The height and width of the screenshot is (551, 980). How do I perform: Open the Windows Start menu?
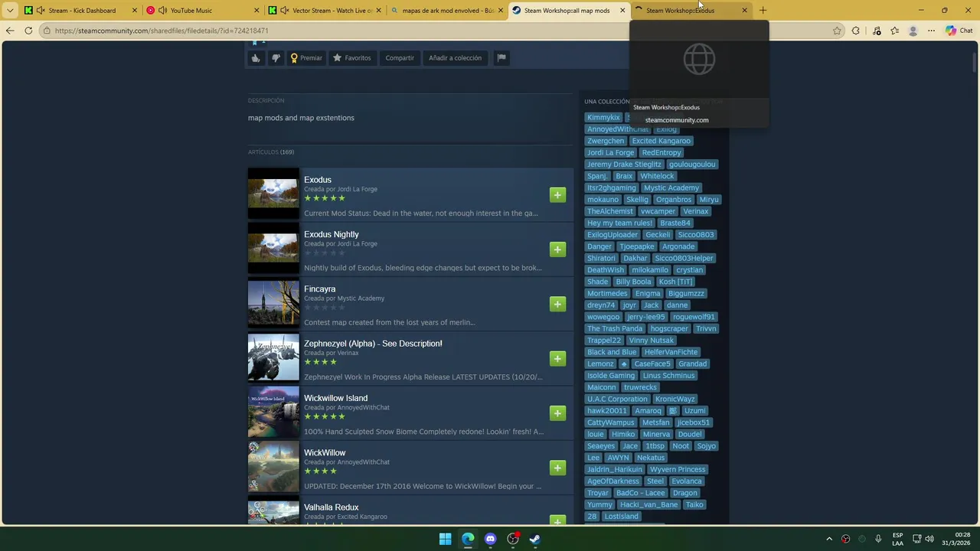click(445, 539)
